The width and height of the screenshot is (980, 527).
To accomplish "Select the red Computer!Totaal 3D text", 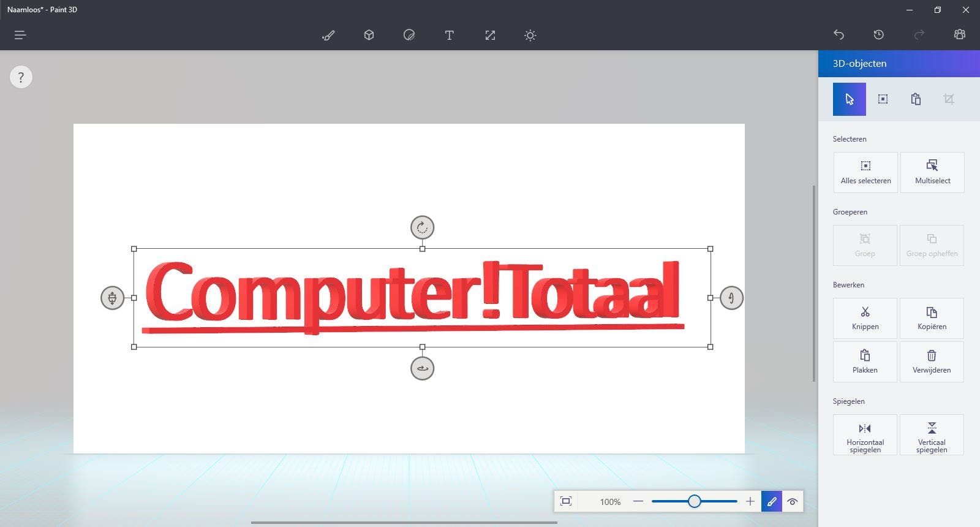I will click(413, 297).
